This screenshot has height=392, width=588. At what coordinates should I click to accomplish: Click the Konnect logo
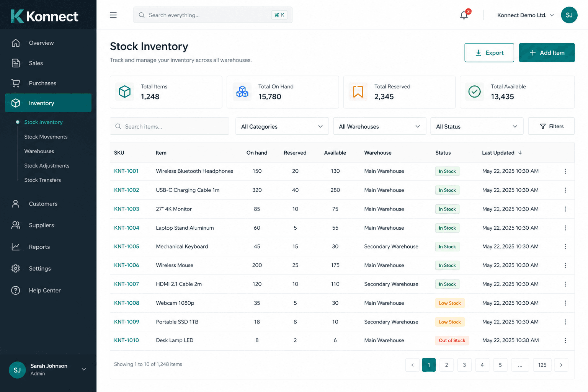coord(44,16)
